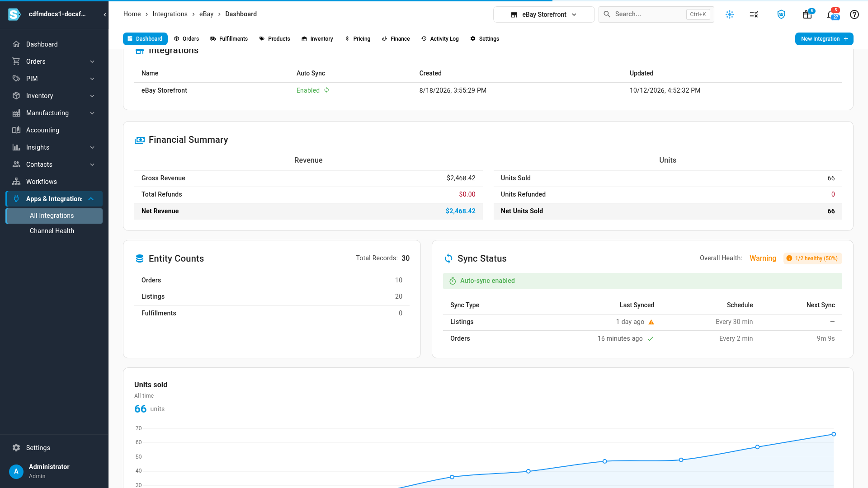Expand the Contacts sidebar section
Viewport: 868px width, 488px height.
coord(54,164)
